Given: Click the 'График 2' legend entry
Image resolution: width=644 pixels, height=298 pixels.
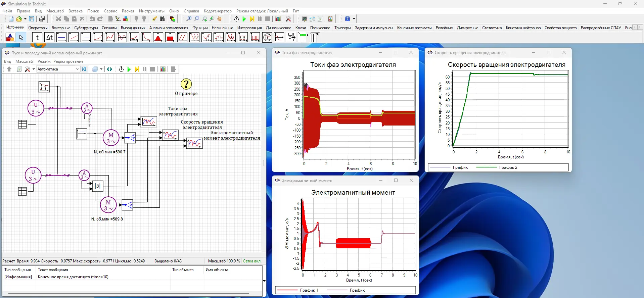Looking at the screenshot, I should pyautogui.click(x=508, y=167).
